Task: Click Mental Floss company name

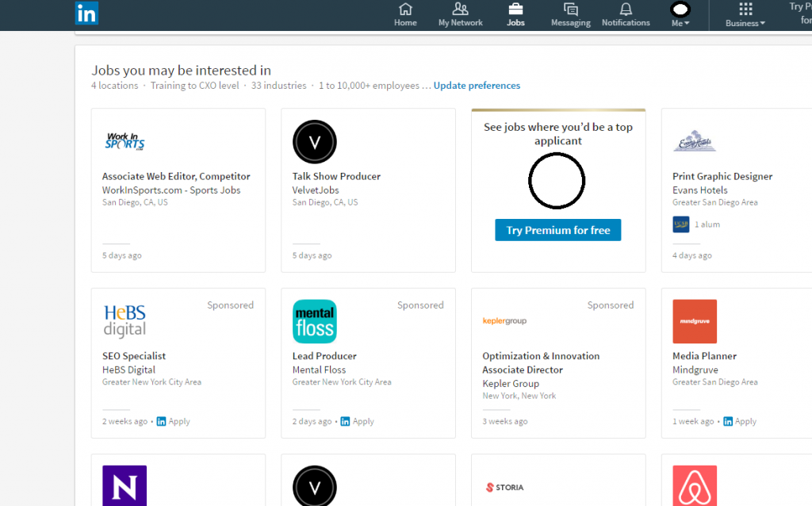Action: tap(319, 370)
